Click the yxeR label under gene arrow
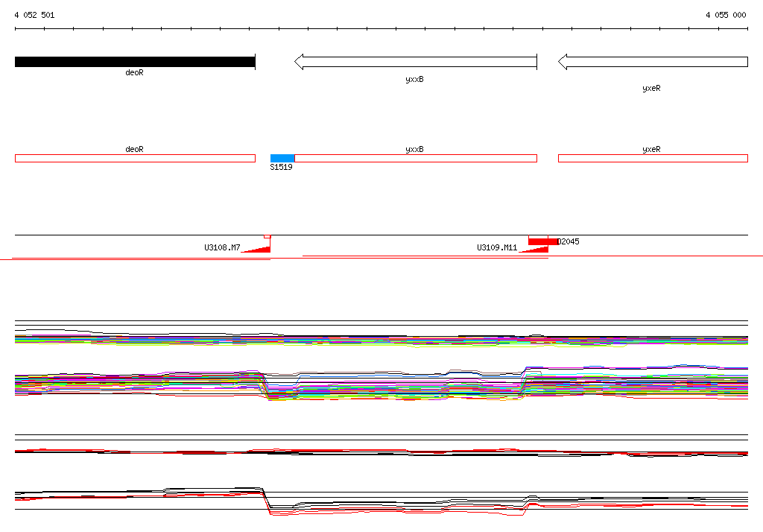The width and height of the screenshot is (763, 532). click(x=651, y=88)
